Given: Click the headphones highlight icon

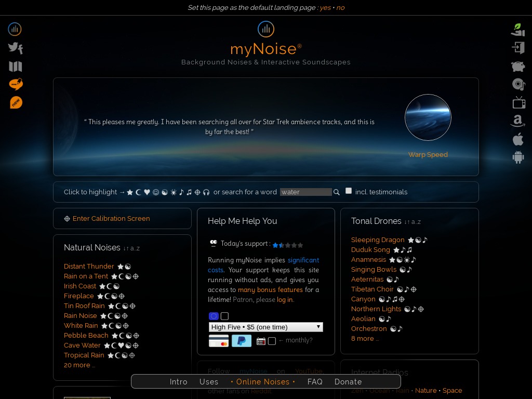Looking at the screenshot, I should [x=206, y=192].
